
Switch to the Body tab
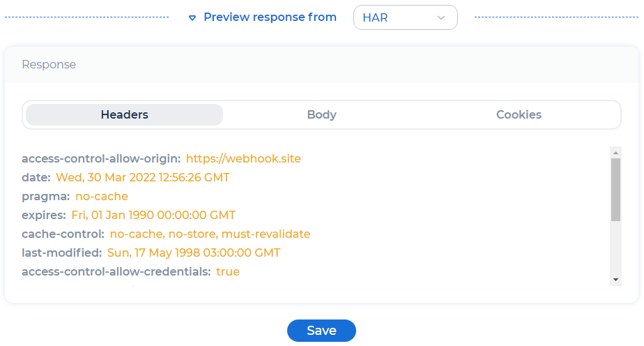coord(321,114)
